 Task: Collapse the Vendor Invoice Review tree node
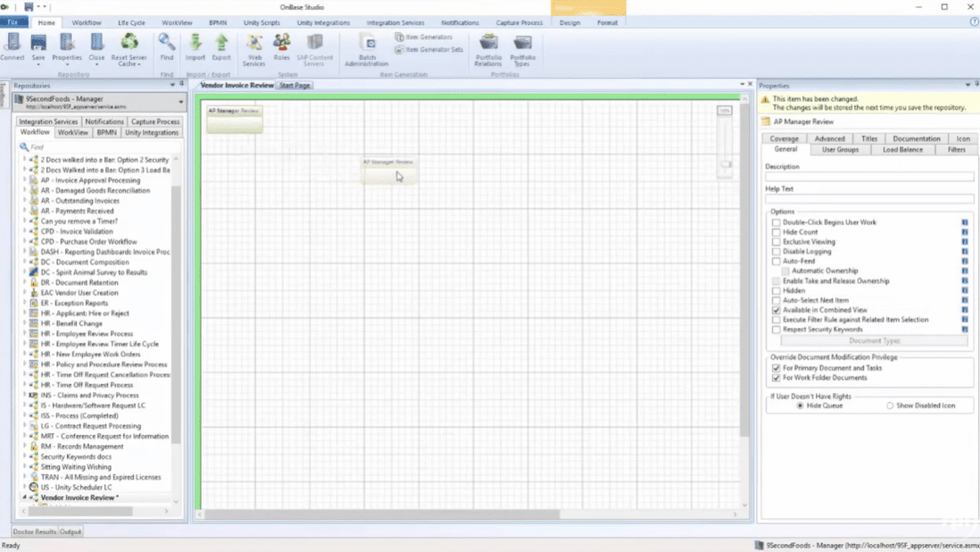(x=25, y=498)
